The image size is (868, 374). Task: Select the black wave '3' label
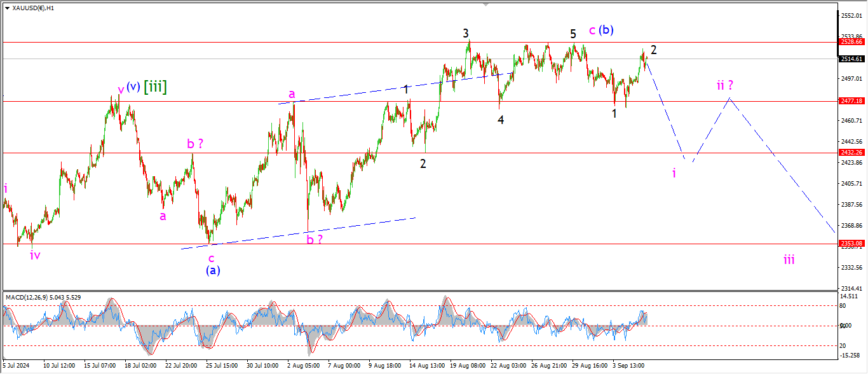(466, 33)
